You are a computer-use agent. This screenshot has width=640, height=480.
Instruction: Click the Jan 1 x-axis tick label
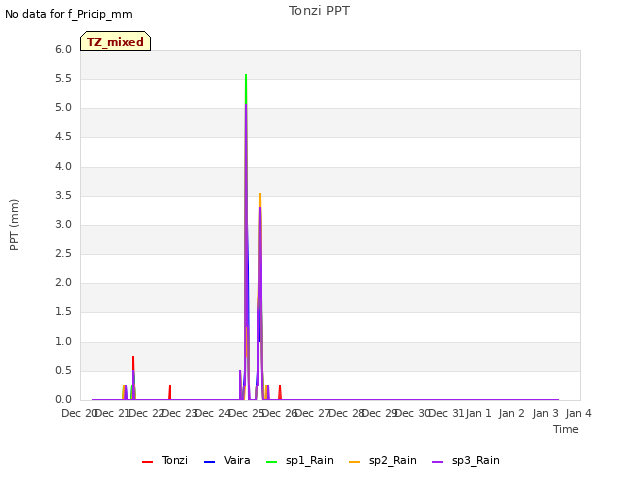point(478,414)
